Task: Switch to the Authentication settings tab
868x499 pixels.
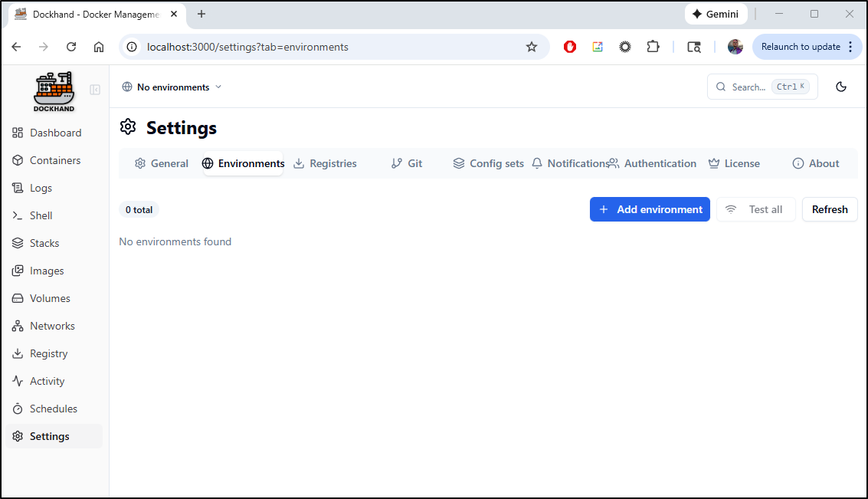Action: [652, 163]
